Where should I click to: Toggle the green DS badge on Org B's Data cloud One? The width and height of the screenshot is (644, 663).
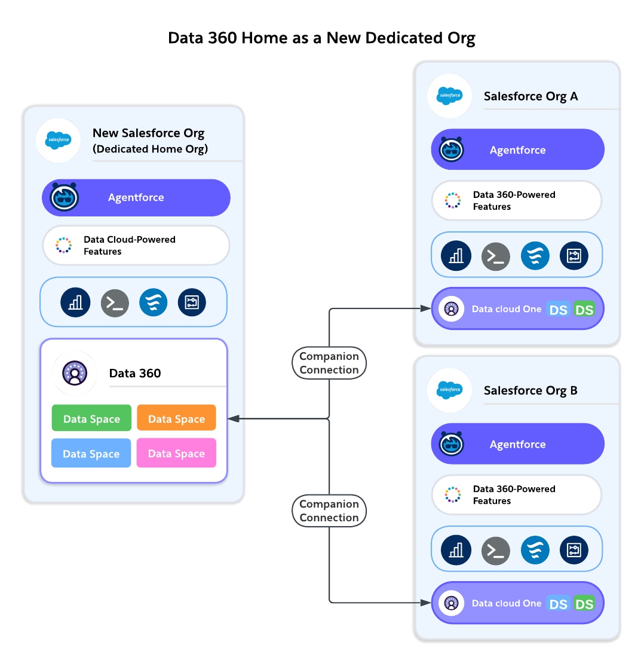[x=584, y=603]
